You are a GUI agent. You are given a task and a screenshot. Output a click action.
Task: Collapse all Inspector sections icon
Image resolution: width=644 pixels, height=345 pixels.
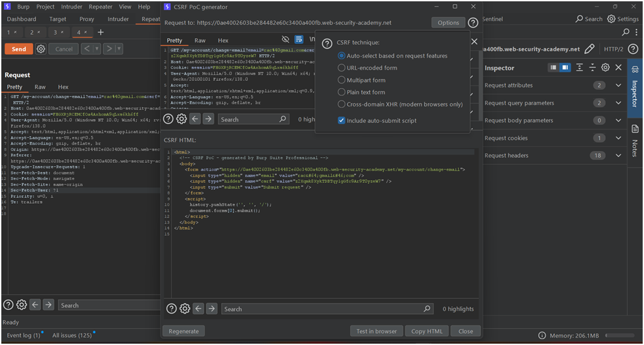(592, 68)
